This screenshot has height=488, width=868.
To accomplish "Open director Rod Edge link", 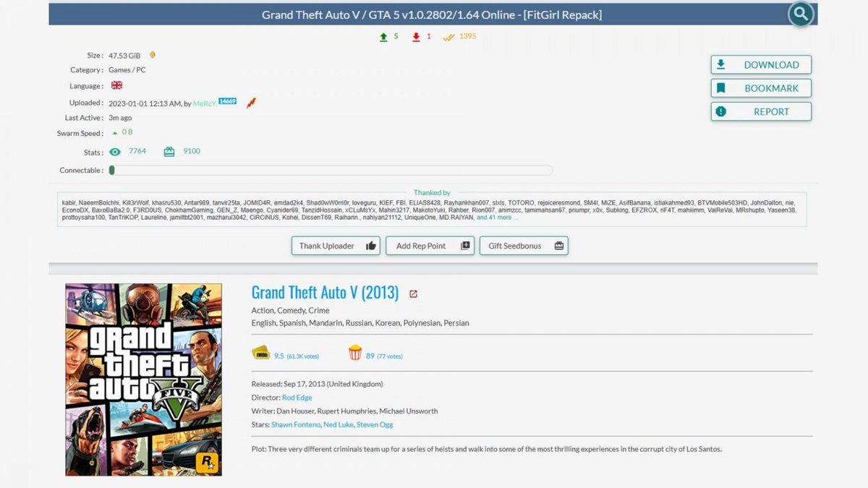I will (x=298, y=398).
